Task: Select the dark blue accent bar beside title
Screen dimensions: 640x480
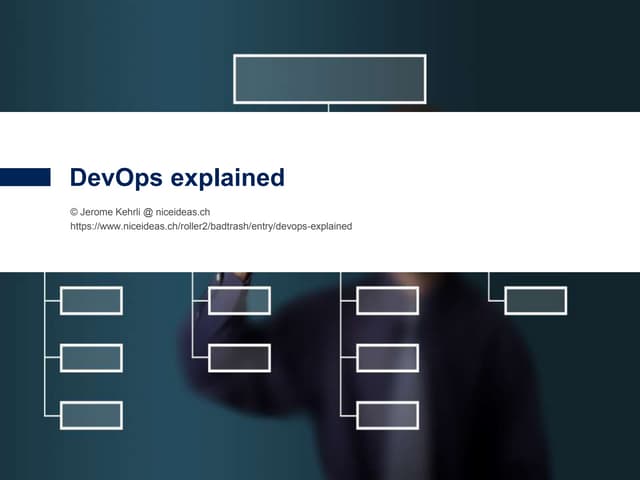Action: (25, 177)
